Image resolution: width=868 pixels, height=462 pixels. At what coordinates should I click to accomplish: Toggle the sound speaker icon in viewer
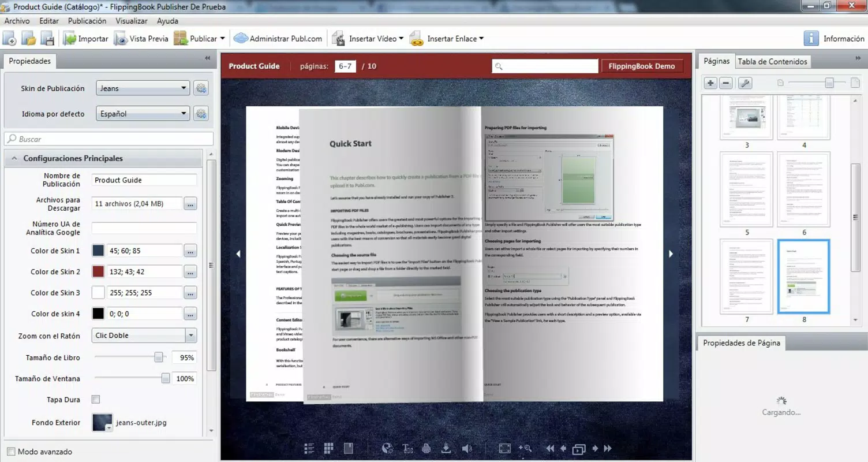(x=466, y=448)
